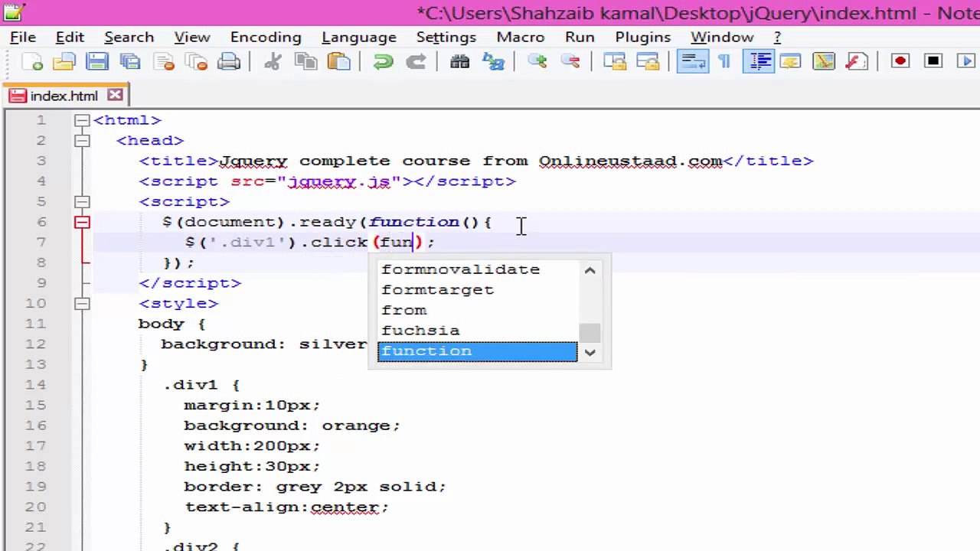Open the Plugins menu
This screenshot has width=980, height=551.
click(x=643, y=37)
